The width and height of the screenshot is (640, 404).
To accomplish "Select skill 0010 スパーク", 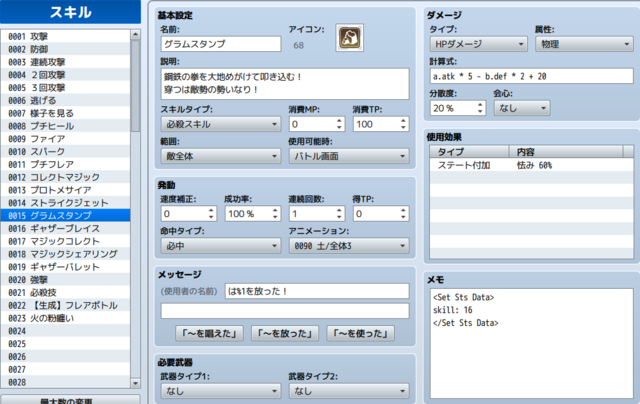I will pyautogui.click(x=65, y=151).
